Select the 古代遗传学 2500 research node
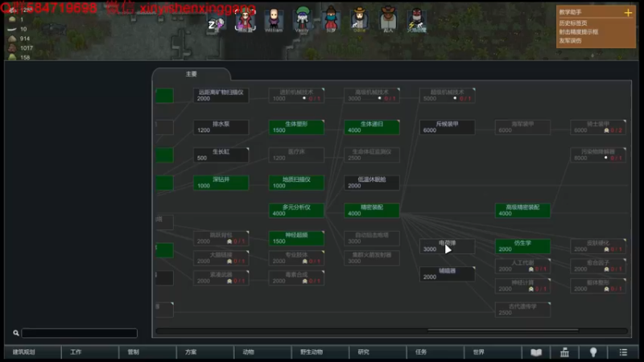 522,310
